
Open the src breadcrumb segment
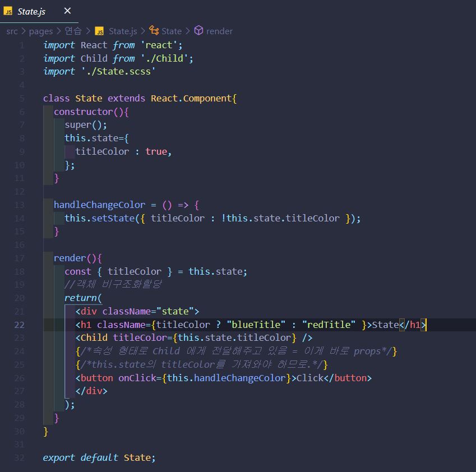coord(12,31)
